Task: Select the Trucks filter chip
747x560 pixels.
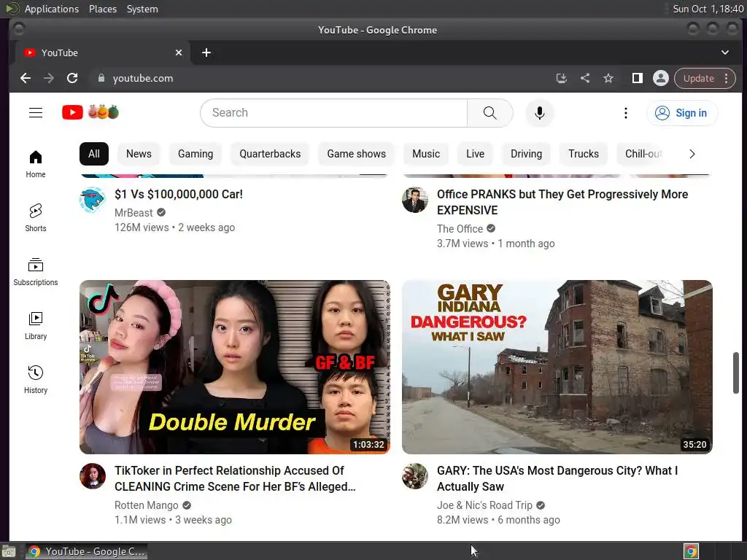Action: (x=584, y=154)
